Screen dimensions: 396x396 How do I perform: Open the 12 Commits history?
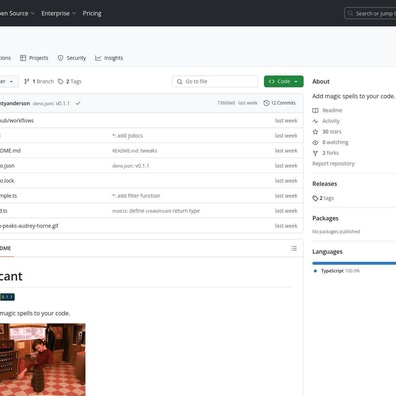(279, 103)
